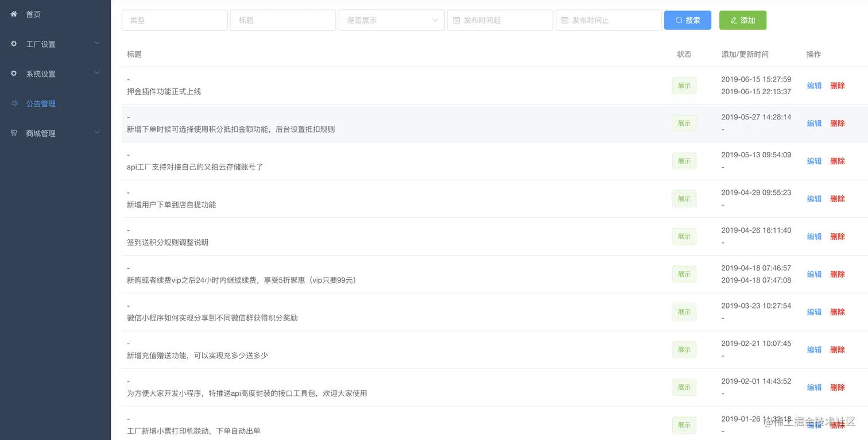The width and height of the screenshot is (868, 440).
Task: Delete the 新增用户下单到店自提功能 row
Action: pyautogui.click(x=838, y=199)
